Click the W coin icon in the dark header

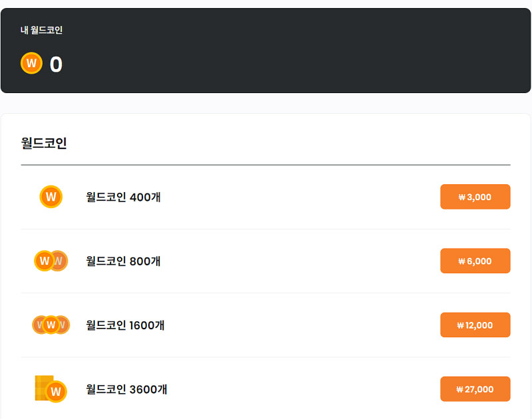pyautogui.click(x=31, y=64)
